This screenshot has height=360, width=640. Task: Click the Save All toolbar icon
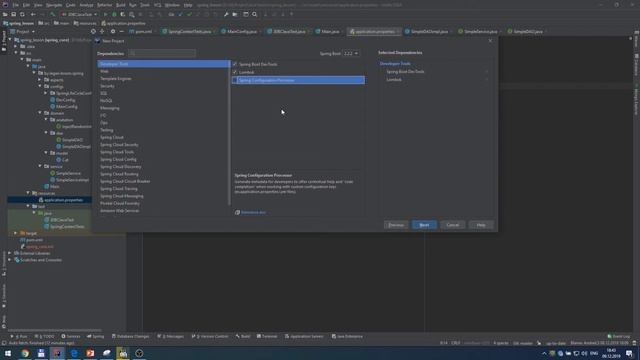point(13,14)
